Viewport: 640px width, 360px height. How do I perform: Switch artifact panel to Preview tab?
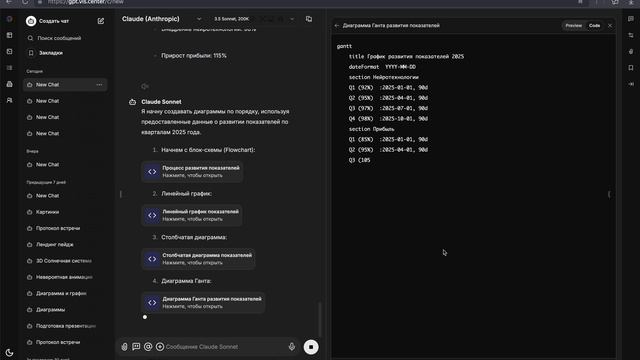[573, 25]
